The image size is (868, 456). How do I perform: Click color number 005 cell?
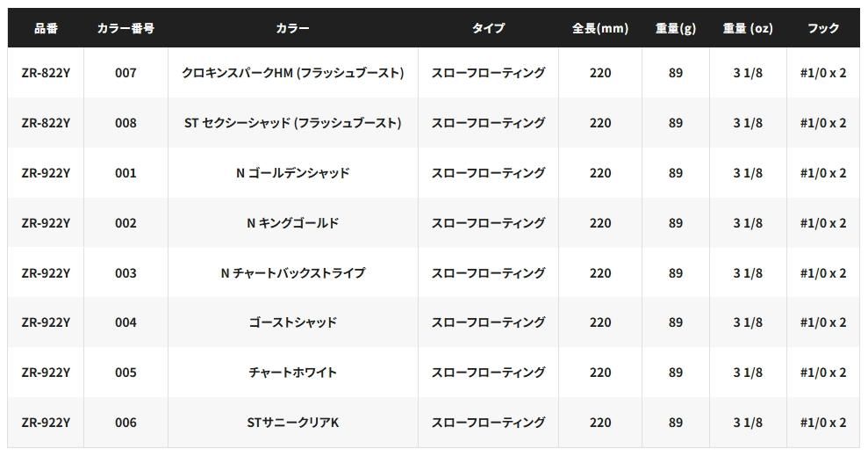[x=126, y=373]
